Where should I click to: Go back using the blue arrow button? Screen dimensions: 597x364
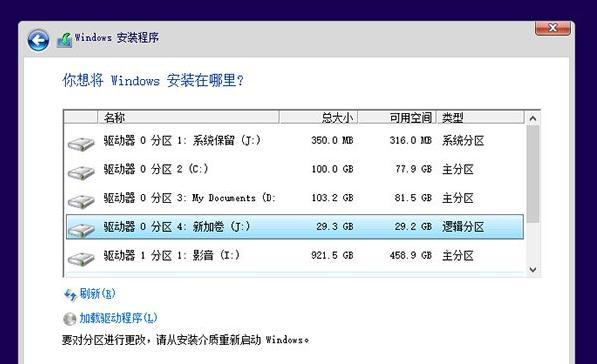click(x=38, y=41)
